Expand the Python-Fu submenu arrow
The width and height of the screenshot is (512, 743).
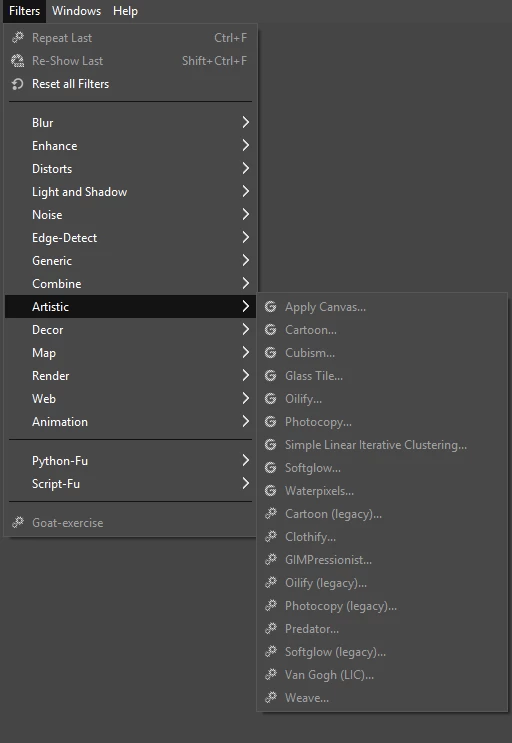pos(245,460)
